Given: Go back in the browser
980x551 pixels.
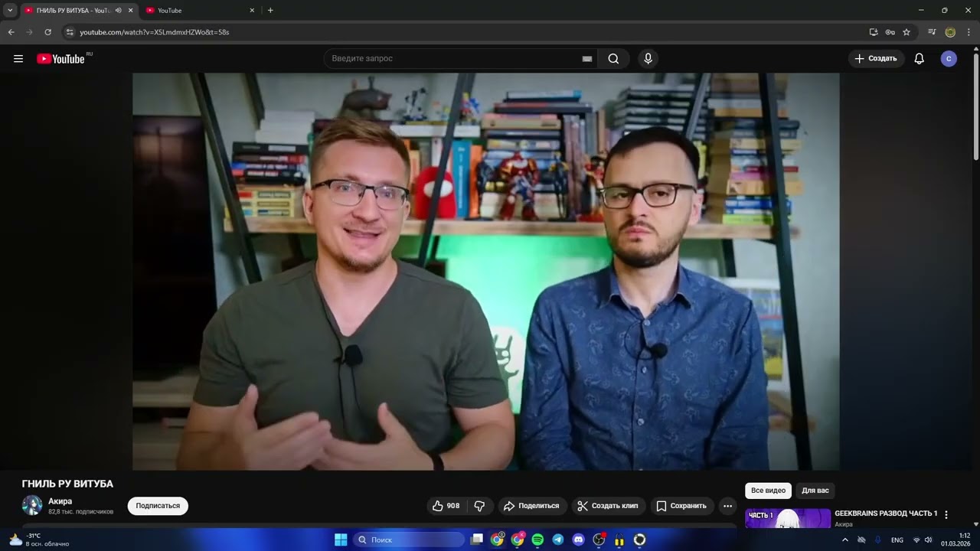Looking at the screenshot, I should tap(11, 32).
